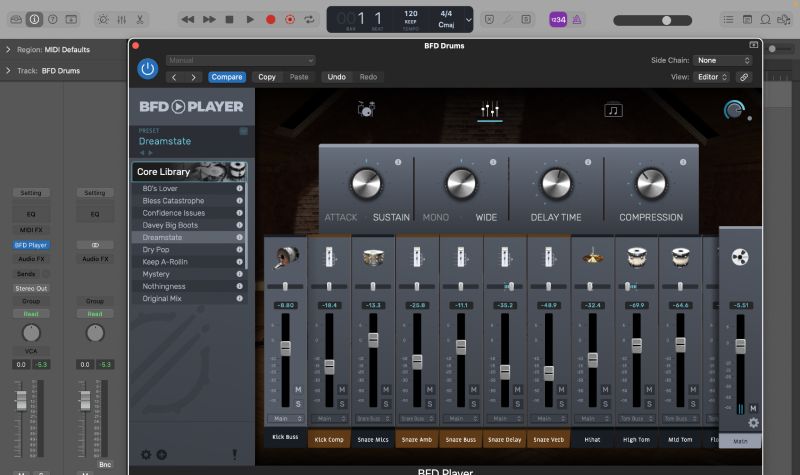Viewport: 800px width, 475px height.
Task: Open the Library button in Logic toolbar
Action: point(16,19)
